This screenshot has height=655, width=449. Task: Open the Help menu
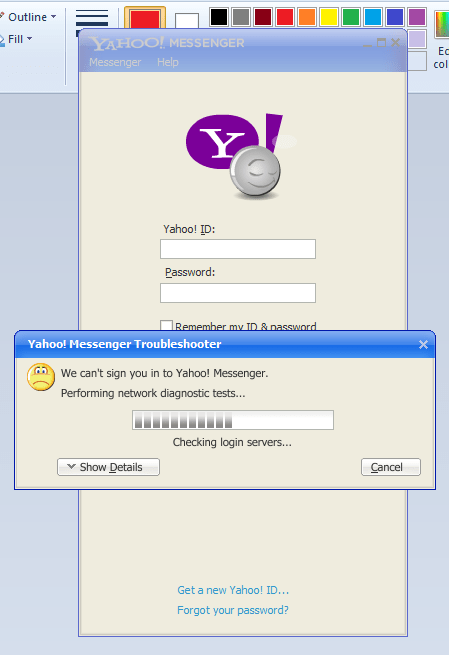[x=167, y=62]
